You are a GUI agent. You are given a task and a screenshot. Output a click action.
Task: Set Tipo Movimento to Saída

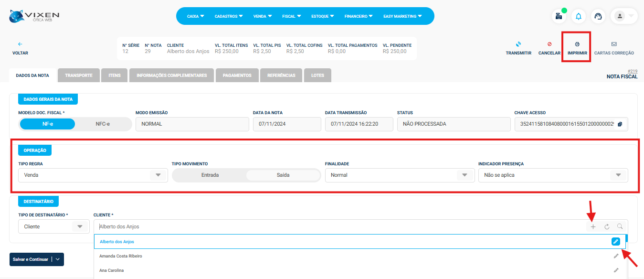tap(283, 175)
